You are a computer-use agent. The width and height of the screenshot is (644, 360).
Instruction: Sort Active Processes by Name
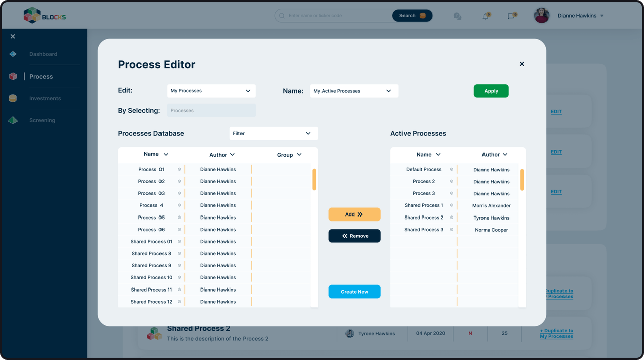coord(429,154)
